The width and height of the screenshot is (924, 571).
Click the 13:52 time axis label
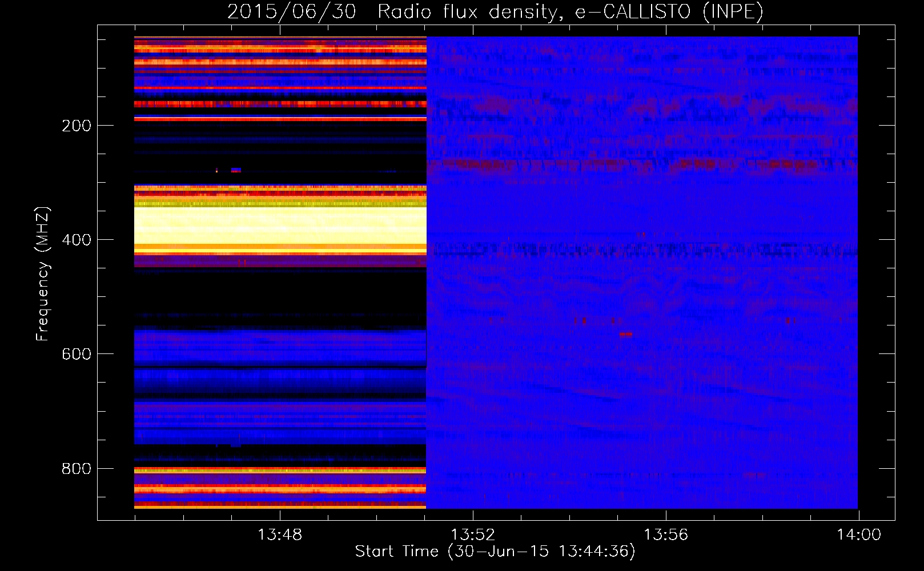click(473, 535)
